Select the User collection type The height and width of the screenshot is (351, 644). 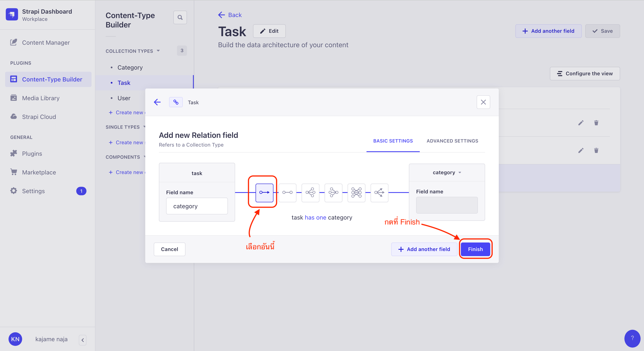tap(124, 98)
